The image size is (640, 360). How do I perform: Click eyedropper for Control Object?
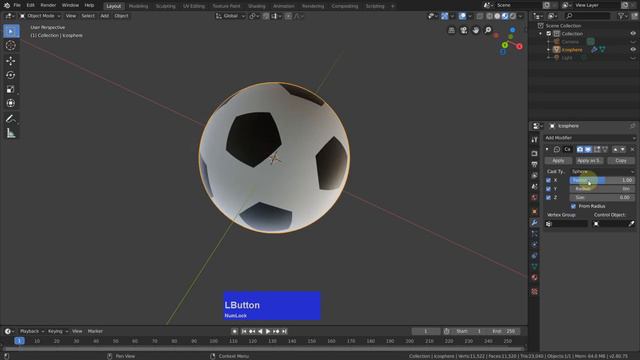pos(631,224)
